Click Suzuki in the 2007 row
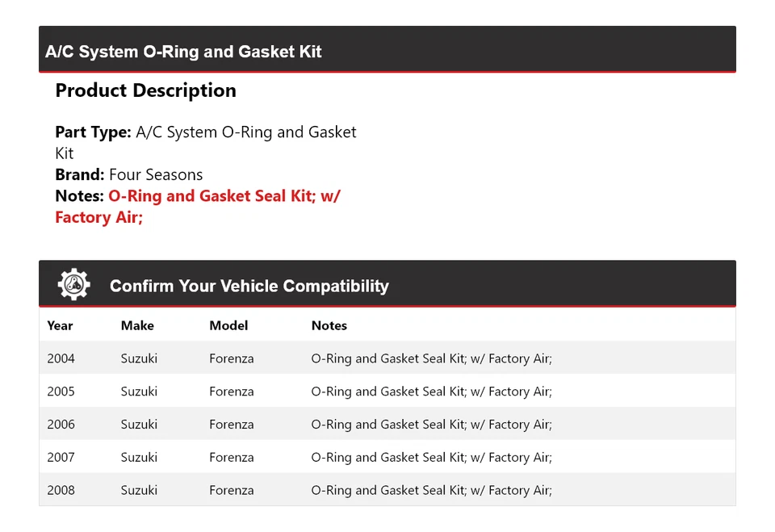The width and height of the screenshot is (775, 532). point(139,458)
